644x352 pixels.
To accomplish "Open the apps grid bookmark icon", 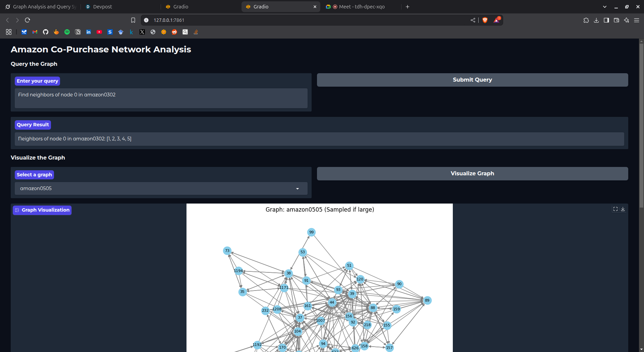I will tap(9, 32).
